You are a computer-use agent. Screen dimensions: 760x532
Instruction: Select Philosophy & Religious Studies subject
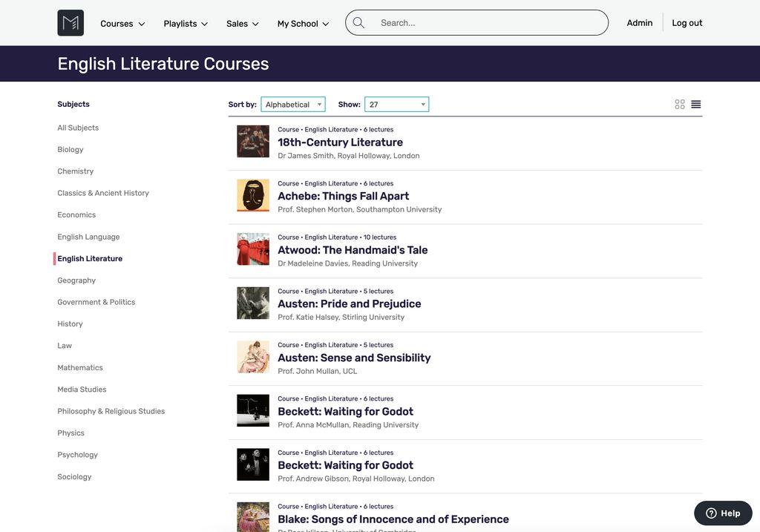pos(111,411)
